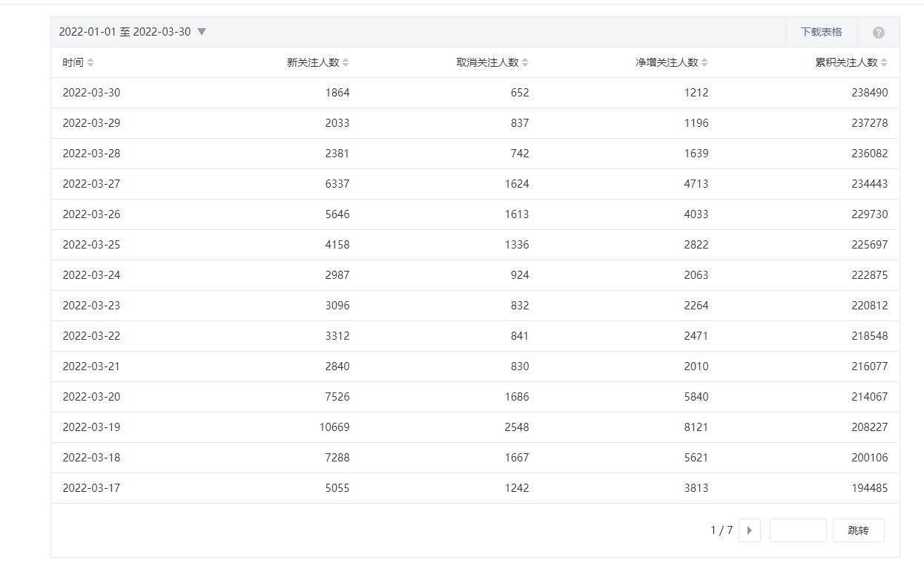
Task: Click the 10669 new followers value
Action: (334, 427)
